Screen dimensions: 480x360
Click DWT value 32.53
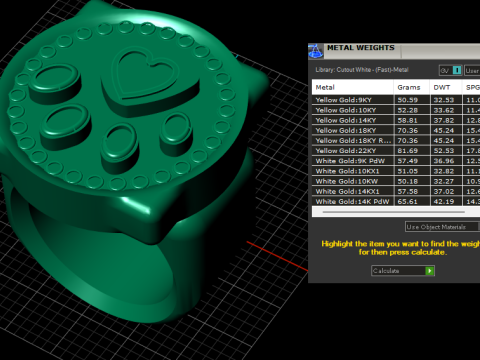pos(444,100)
